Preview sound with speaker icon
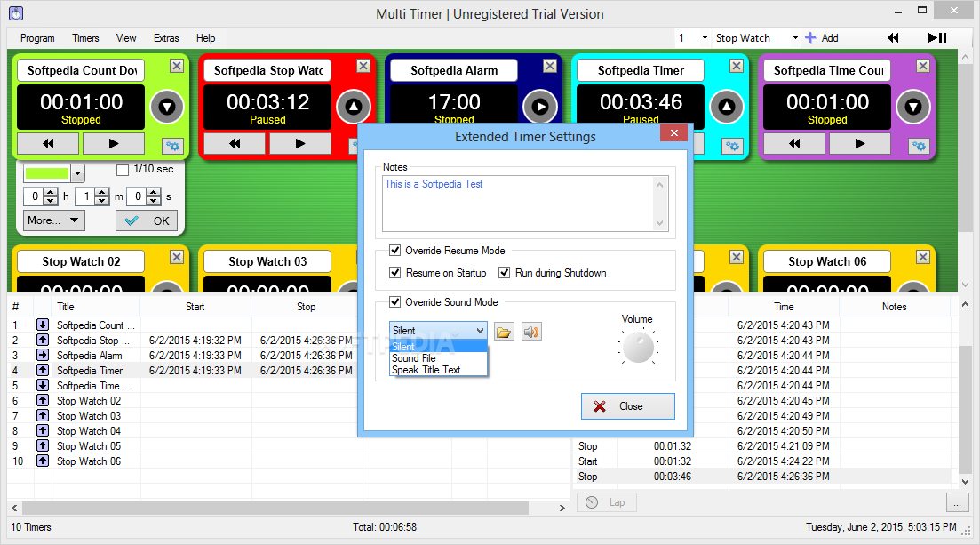Image resolution: width=980 pixels, height=545 pixels. [x=531, y=332]
